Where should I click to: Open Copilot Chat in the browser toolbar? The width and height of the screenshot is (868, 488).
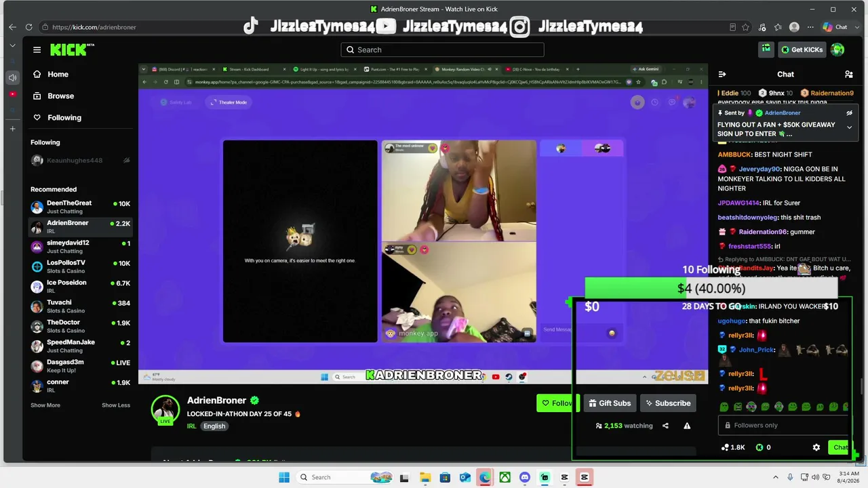pyautogui.click(x=835, y=27)
